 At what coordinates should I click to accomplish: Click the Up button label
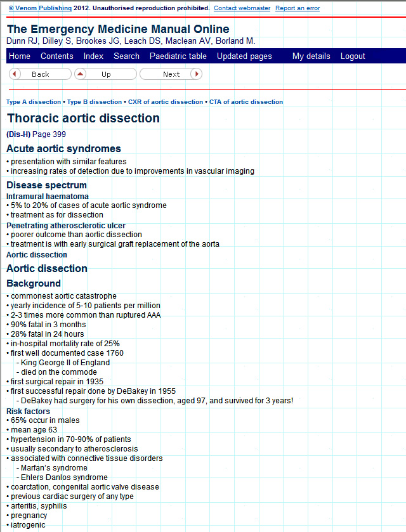tap(106, 74)
